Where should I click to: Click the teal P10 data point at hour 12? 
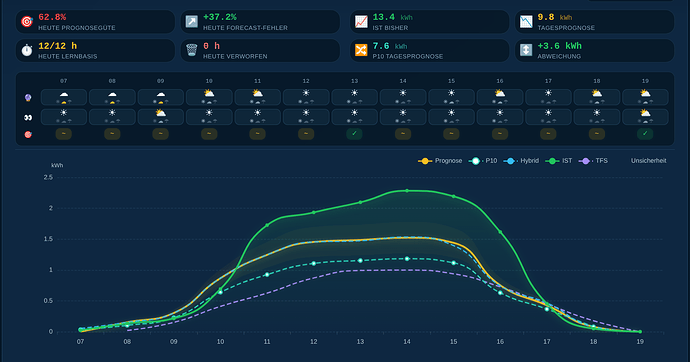coord(314,263)
